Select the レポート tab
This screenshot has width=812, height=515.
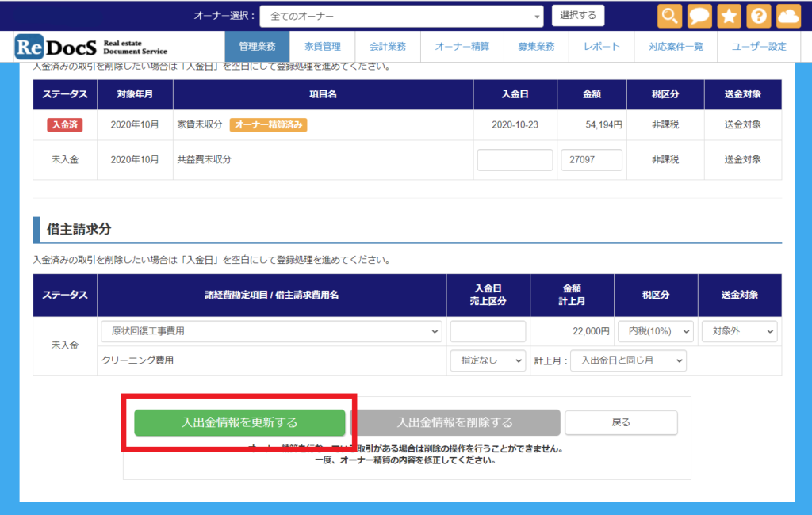tap(601, 47)
